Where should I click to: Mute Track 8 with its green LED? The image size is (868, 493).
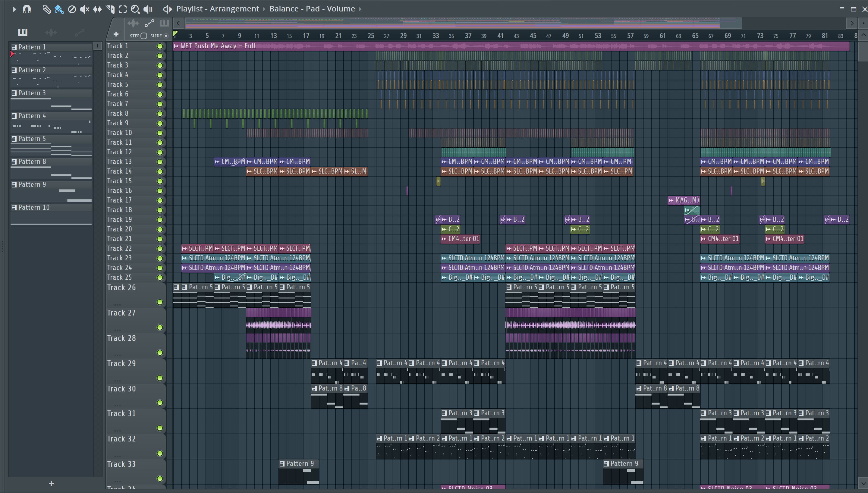click(x=160, y=114)
